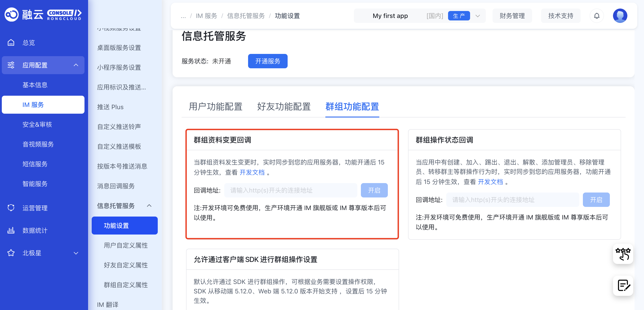Click the overview home icon

[x=11, y=42]
